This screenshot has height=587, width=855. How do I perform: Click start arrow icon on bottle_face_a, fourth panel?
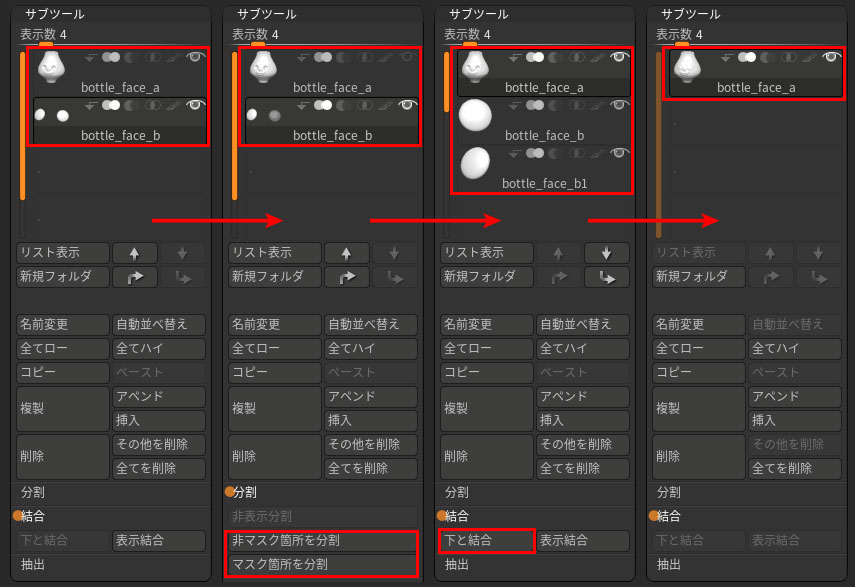(727, 57)
